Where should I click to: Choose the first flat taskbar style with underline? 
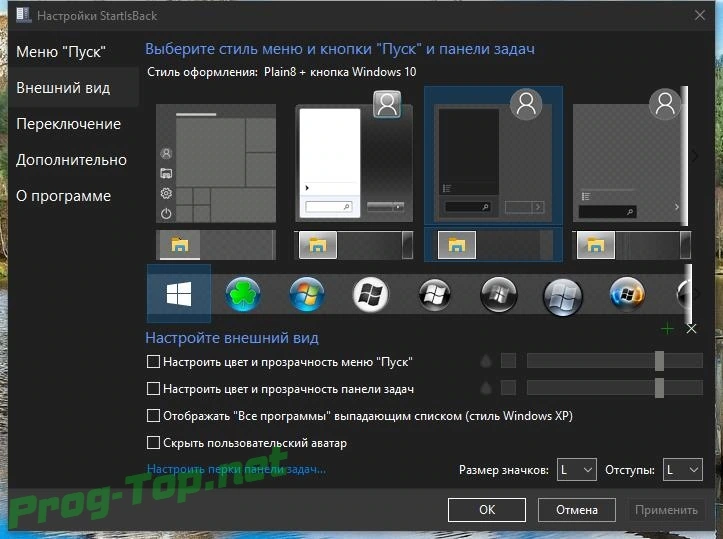pos(216,245)
